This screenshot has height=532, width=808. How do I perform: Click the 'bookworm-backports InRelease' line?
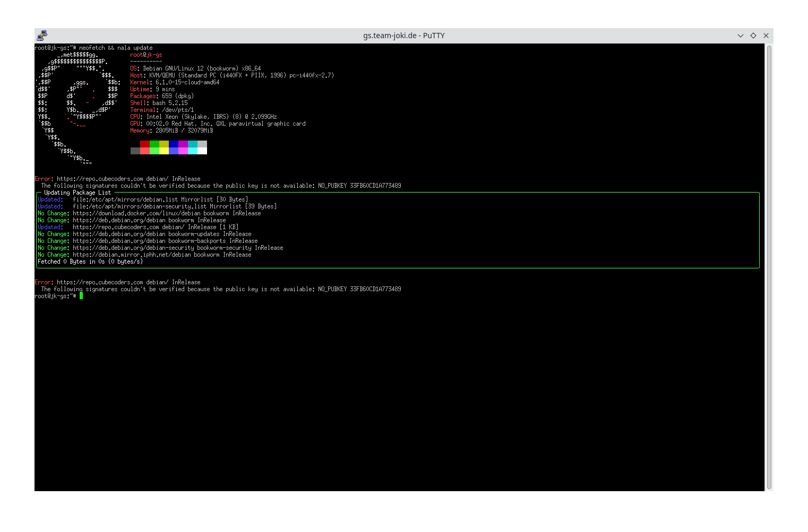point(148,241)
